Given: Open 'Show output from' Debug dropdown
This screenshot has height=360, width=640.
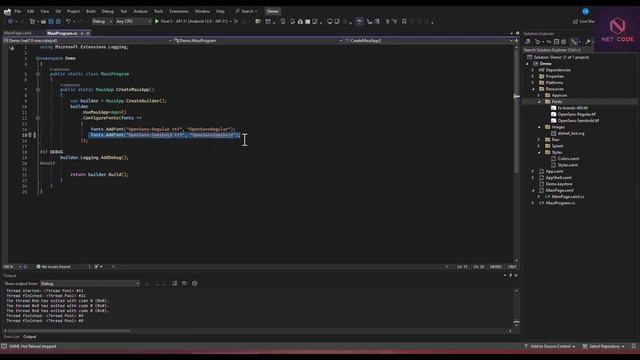Looking at the screenshot, I should pyautogui.click(x=90, y=283).
